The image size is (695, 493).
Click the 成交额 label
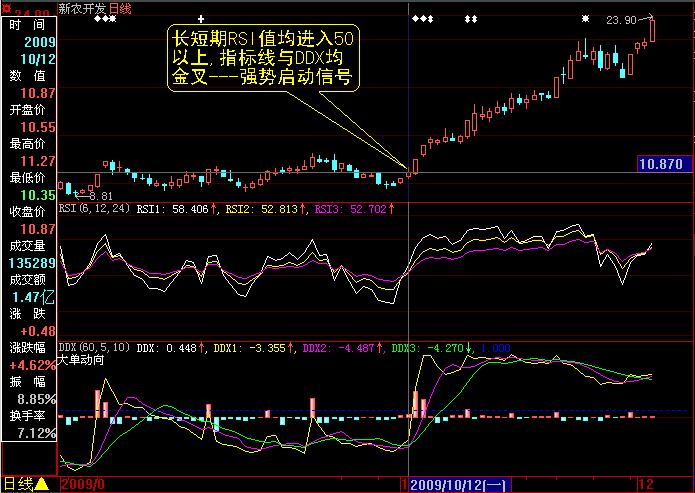[x=27, y=280]
